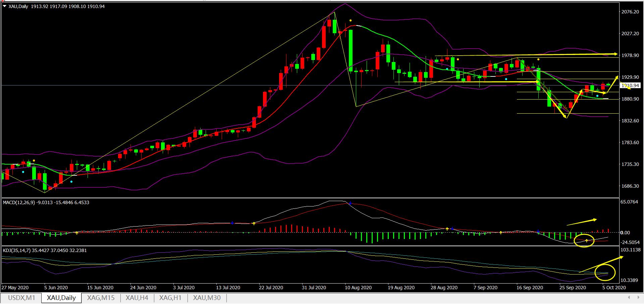
Task: Select the yellow circle on MACD crossover
Action: (x=584, y=240)
